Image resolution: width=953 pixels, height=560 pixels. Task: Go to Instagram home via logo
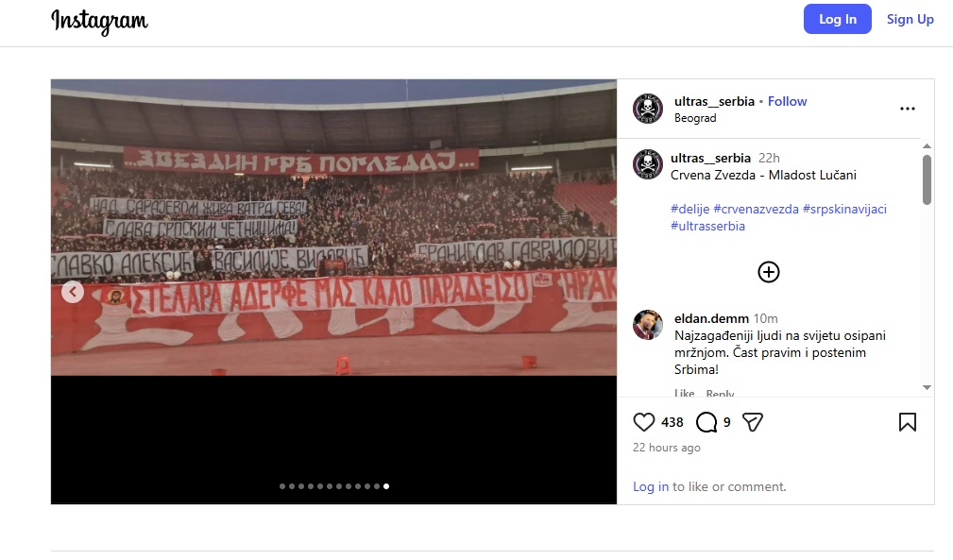[x=100, y=22]
